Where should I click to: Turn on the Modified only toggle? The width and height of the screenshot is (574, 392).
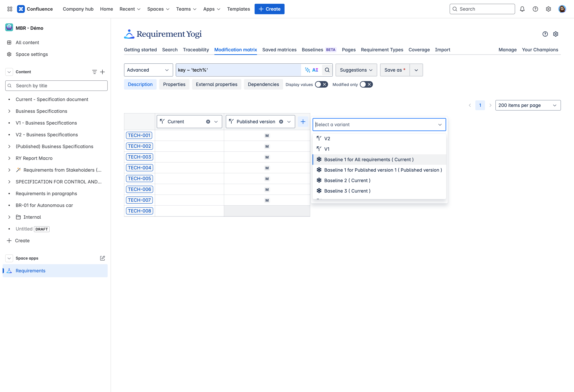[366, 85]
